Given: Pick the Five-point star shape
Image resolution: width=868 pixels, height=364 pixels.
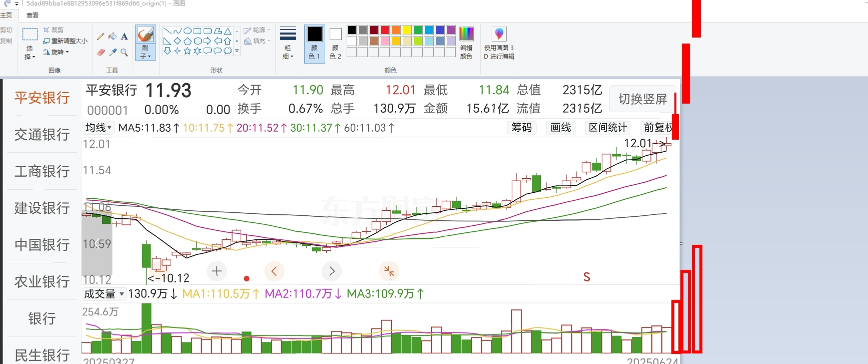Looking at the screenshot, I should (x=188, y=51).
